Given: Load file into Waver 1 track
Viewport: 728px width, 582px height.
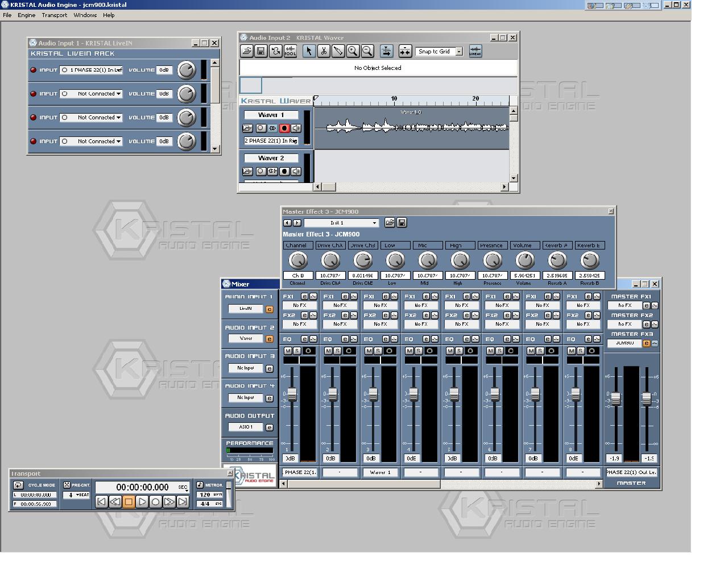Looking at the screenshot, I should [x=247, y=128].
